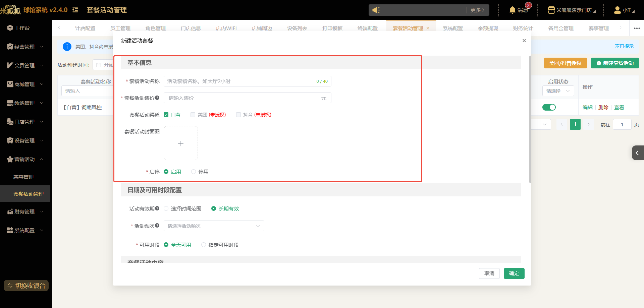This screenshot has width=644, height=308.
Task: Close the 新建活动套餐 dialog
Action: (524, 41)
